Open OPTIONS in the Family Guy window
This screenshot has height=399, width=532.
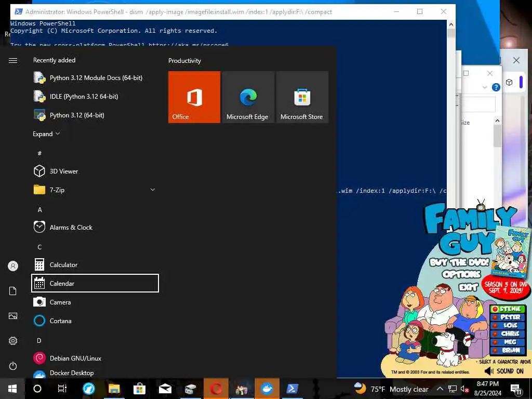(x=461, y=274)
